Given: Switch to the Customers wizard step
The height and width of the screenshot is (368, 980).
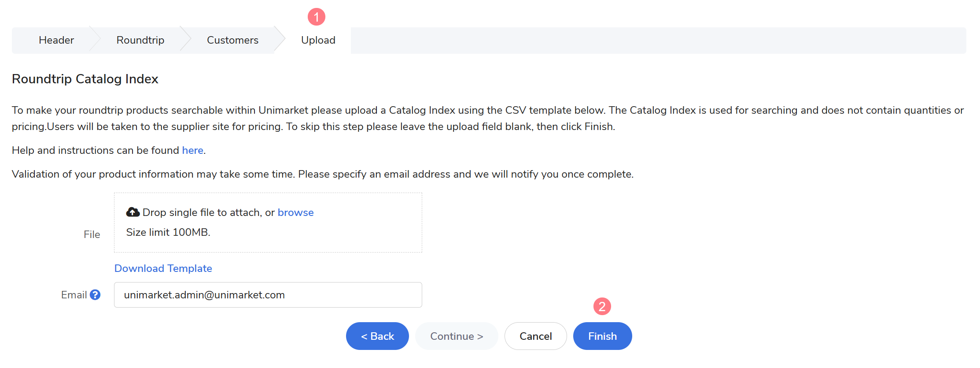Looking at the screenshot, I should point(232,40).
